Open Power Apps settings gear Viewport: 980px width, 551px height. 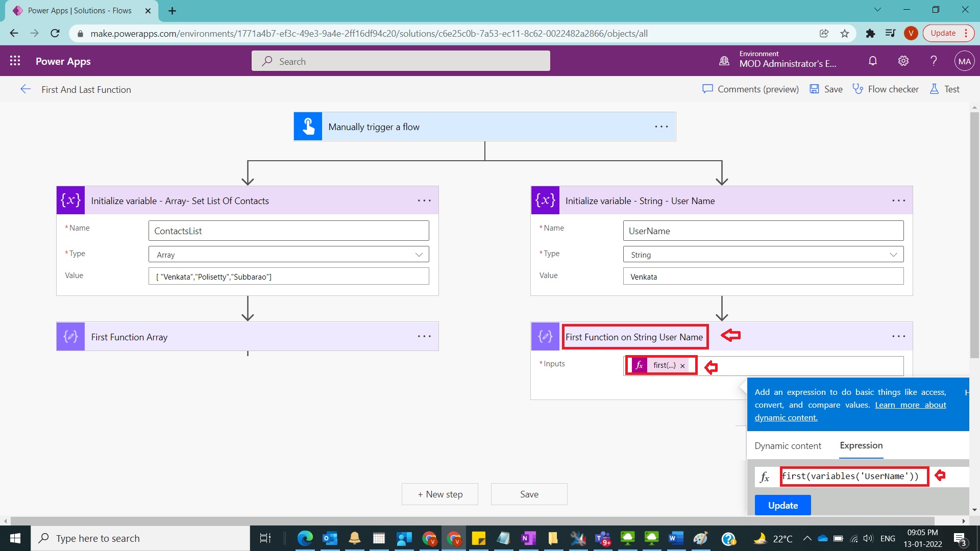tap(903, 61)
